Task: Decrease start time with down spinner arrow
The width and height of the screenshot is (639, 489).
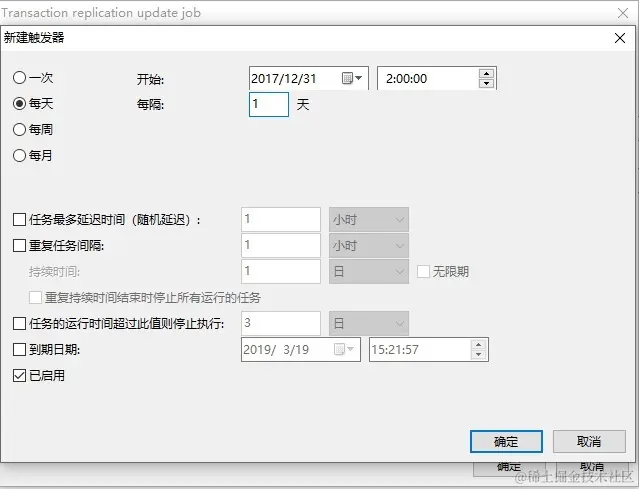Action: [x=487, y=83]
